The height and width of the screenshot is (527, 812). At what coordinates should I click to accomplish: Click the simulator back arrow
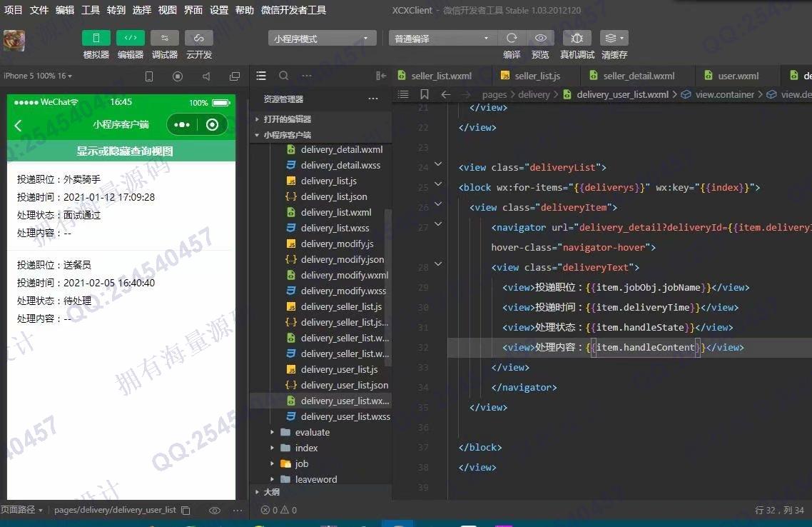18,125
